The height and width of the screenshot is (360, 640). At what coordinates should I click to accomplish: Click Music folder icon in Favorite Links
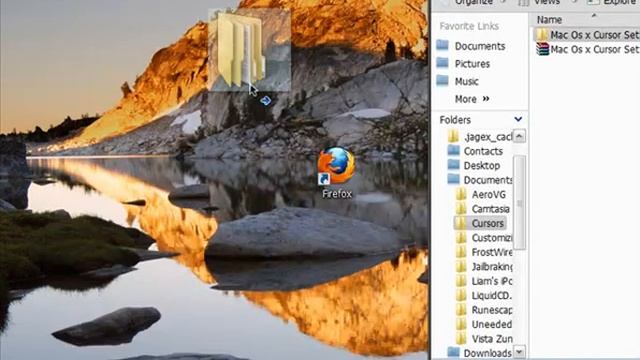click(442, 80)
